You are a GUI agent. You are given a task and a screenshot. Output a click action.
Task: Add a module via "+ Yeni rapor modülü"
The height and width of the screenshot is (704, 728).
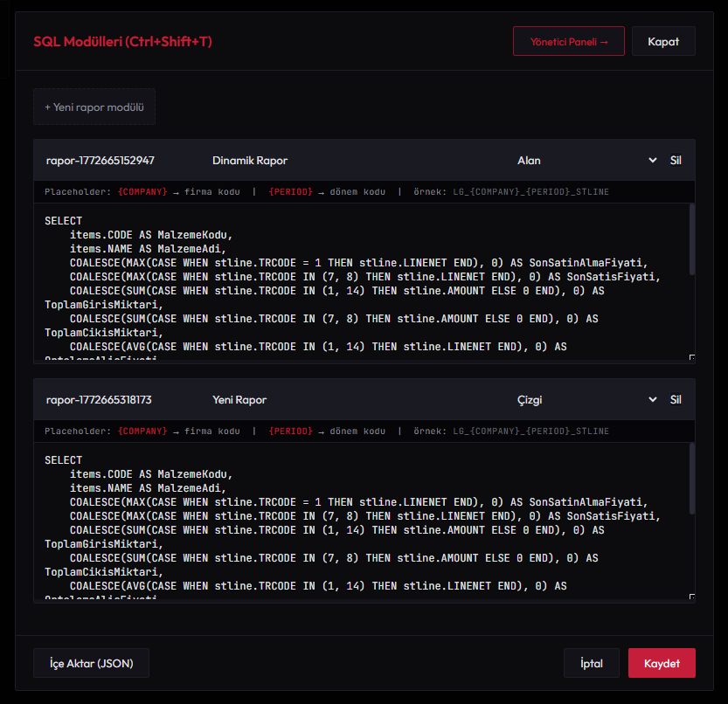click(x=94, y=107)
